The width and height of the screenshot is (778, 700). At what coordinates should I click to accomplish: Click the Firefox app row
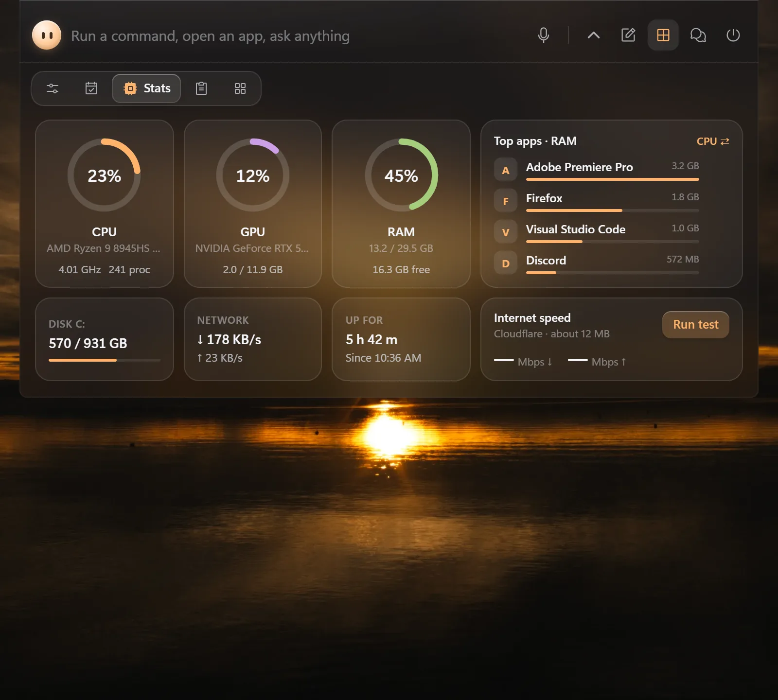pos(597,201)
